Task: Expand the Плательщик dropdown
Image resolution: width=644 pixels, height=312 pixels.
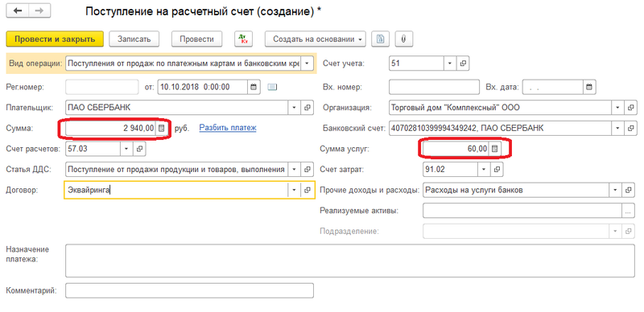Action: pos(294,108)
